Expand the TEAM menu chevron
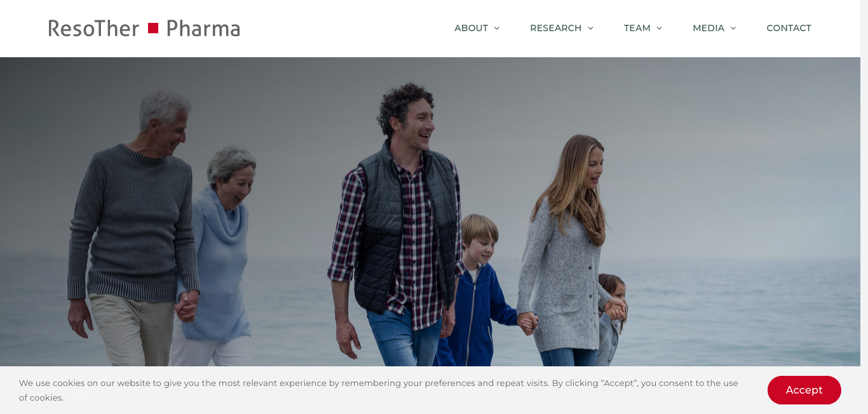Image resolution: width=868 pixels, height=414 pixels. (659, 28)
